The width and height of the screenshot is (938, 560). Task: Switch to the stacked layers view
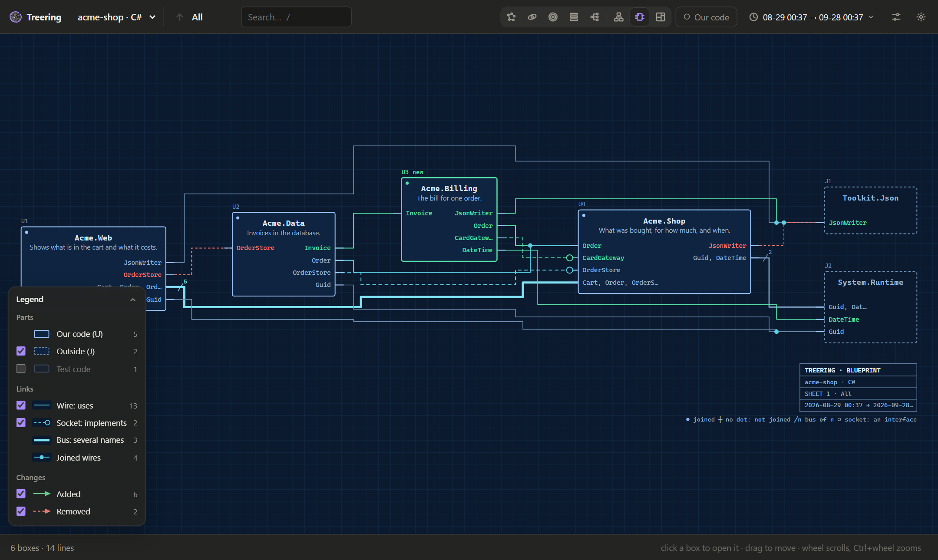(574, 17)
